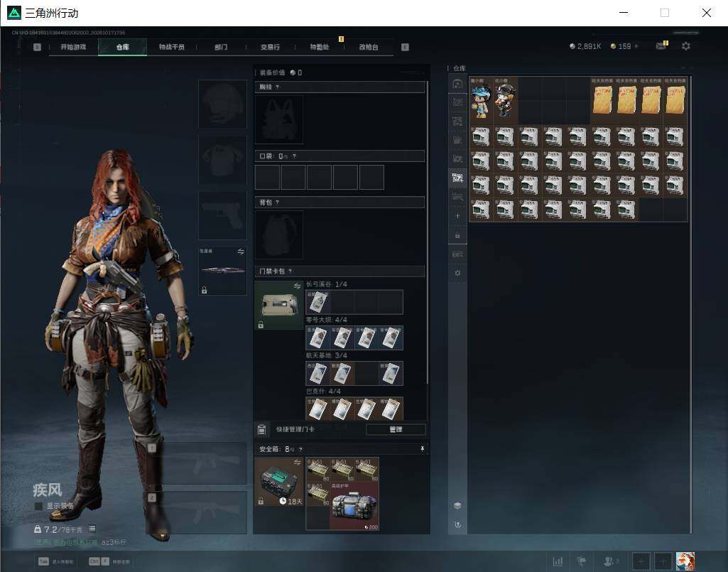728x572 pixels.
Task: Select the large armored case in the safe box
Action: [x=354, y=506]
